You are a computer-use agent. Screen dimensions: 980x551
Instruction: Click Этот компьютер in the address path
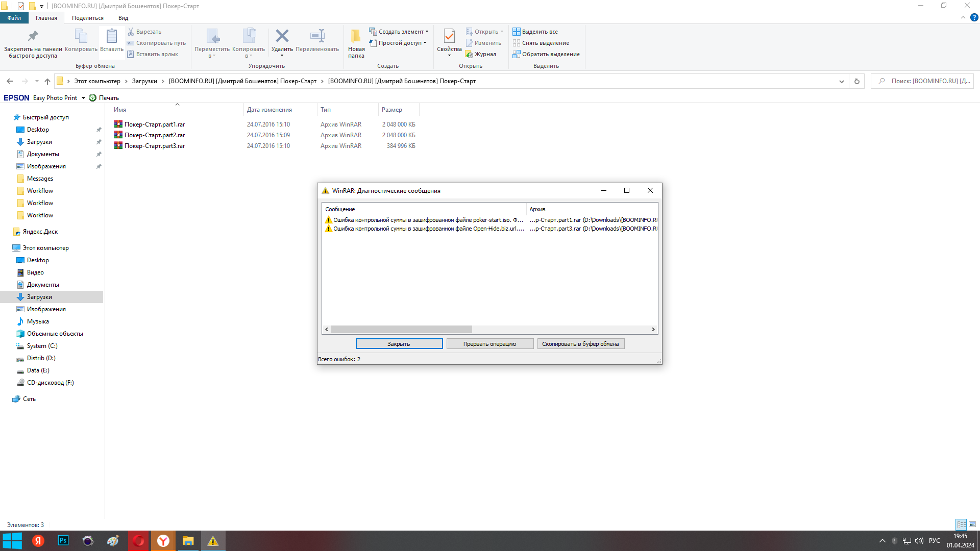pos(97,81)
